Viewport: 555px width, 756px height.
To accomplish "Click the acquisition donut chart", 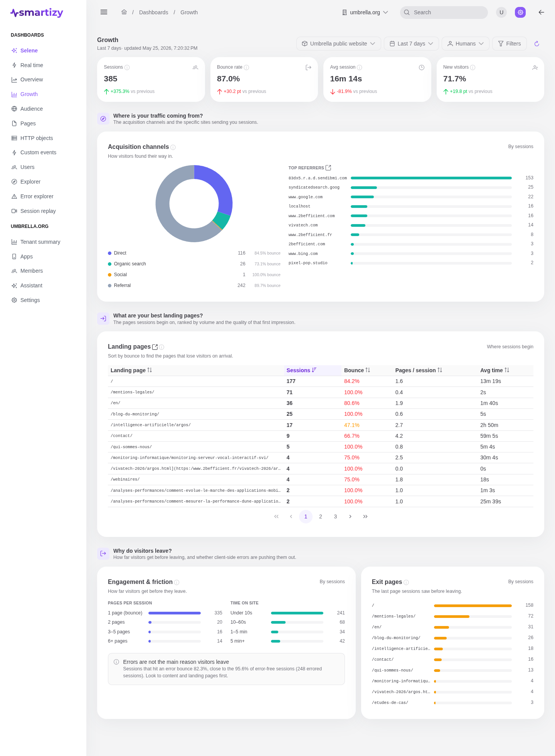I will [194, 204].
